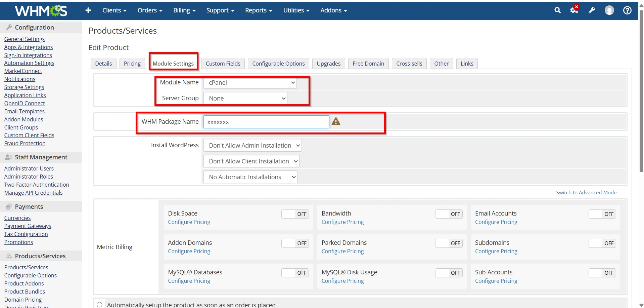Click Configure Pricing under Email Accounts
This screenshot has height=308, width=644.
pos(496,222)
